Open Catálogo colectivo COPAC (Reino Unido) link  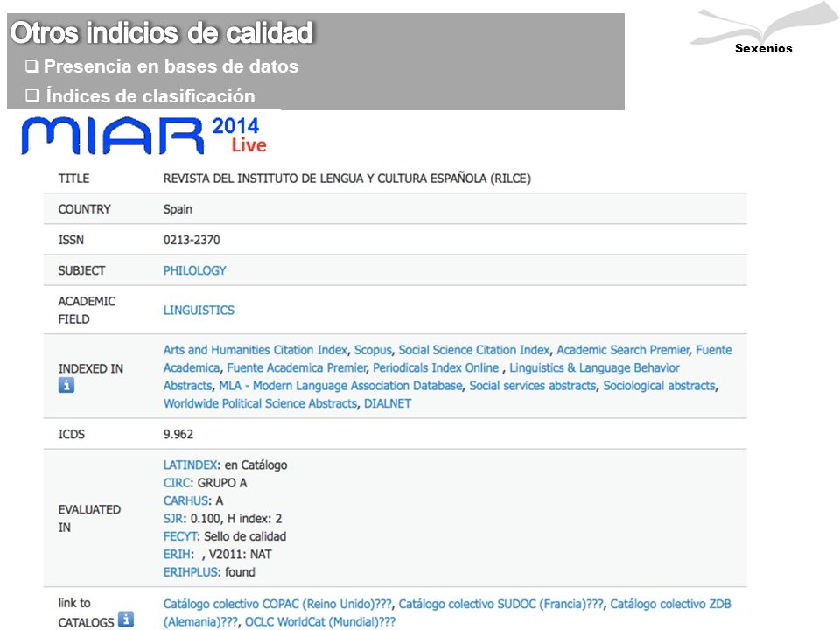[x=277, y=604]
